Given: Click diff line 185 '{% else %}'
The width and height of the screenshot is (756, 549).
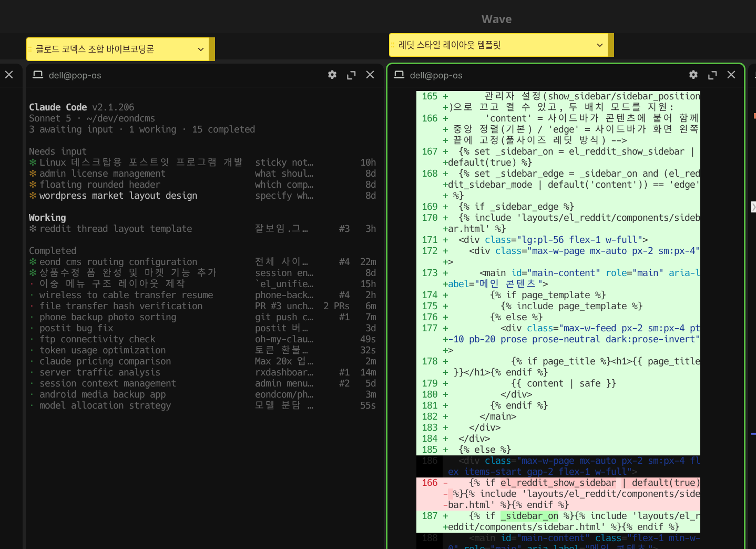Looking at the screenshot, I should tap(558, 450).
